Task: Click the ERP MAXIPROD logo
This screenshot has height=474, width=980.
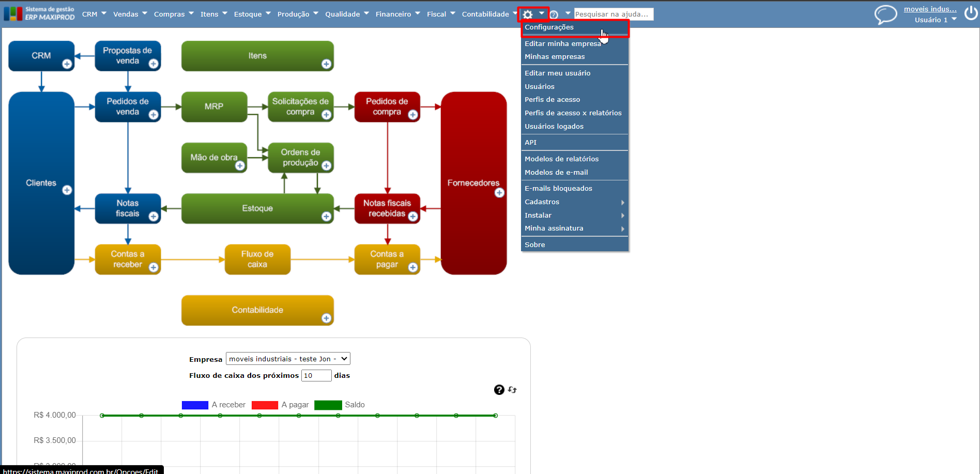Action: click(x=39, y=13)
